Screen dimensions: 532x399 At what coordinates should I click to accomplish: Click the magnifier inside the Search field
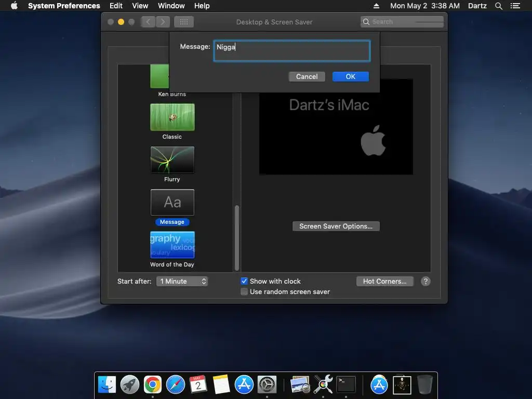point(366,22)
